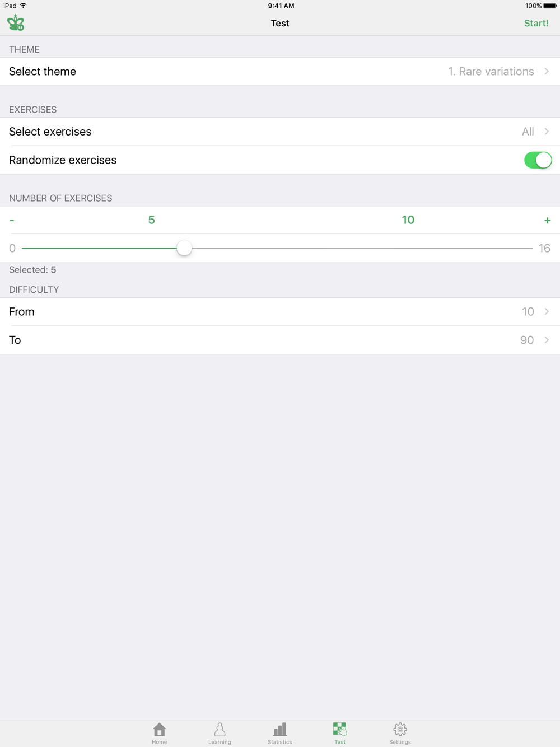Tap the minus icon to decrease exercises

12,220
